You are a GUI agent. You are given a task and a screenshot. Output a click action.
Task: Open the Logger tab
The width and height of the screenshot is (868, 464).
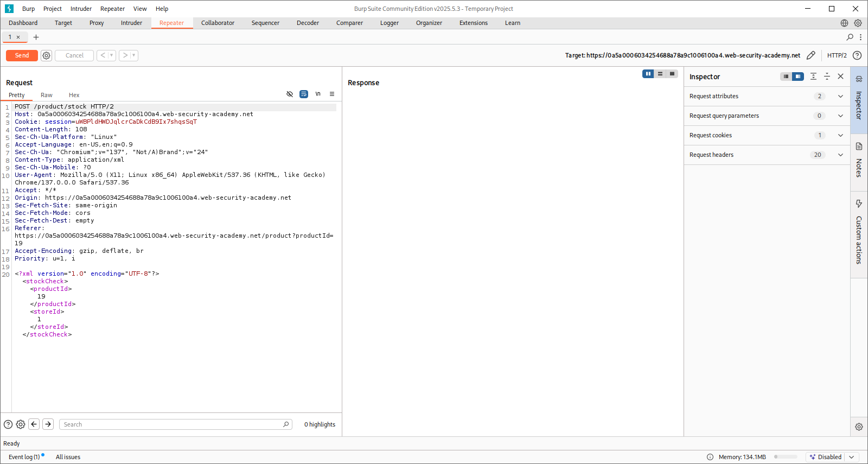pos(390,23)
